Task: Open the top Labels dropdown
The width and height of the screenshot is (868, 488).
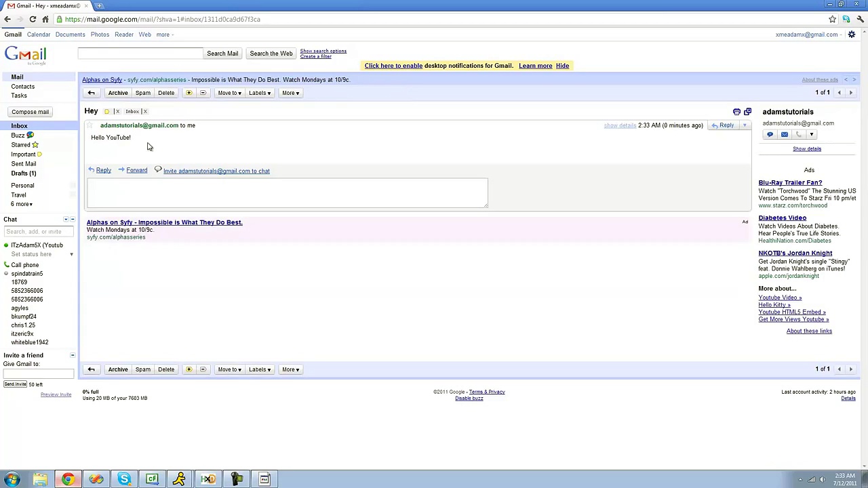Action: click(x=259, y=93)
